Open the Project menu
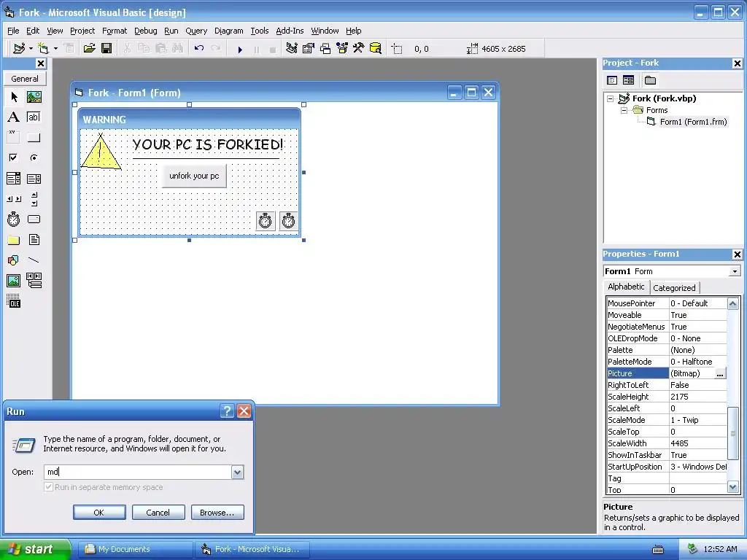The height and width of the screenshot is (560, 747). coord(82,31)
